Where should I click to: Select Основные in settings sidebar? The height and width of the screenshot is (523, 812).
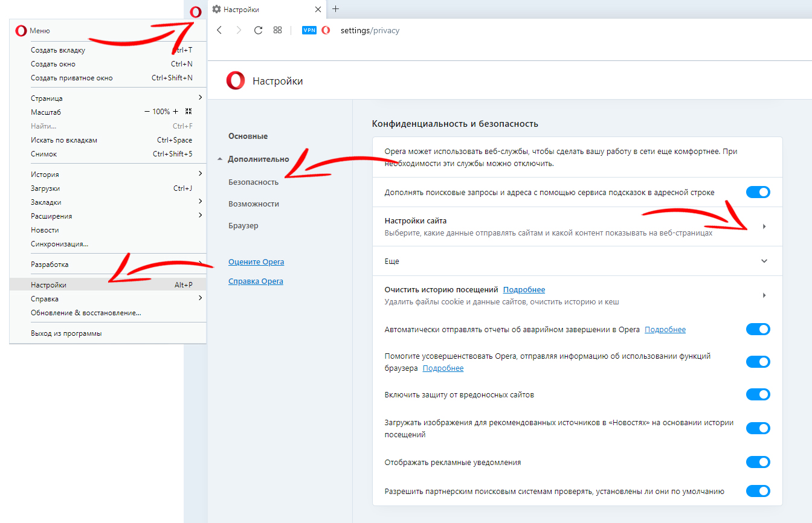pyautogui.click(x=248, y=136)
